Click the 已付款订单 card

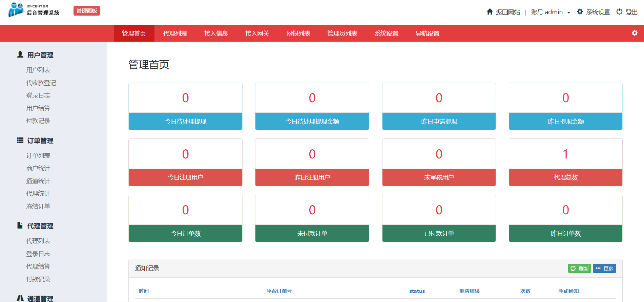click(439, 218)
